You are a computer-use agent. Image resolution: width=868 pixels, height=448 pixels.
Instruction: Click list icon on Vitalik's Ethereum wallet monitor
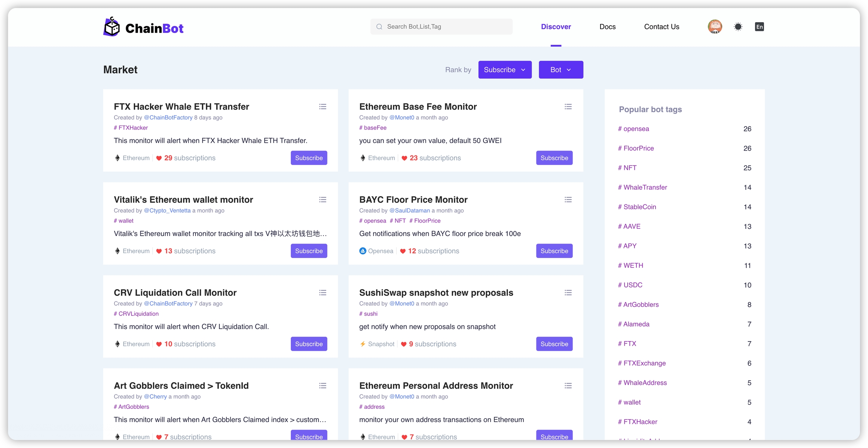322,200
